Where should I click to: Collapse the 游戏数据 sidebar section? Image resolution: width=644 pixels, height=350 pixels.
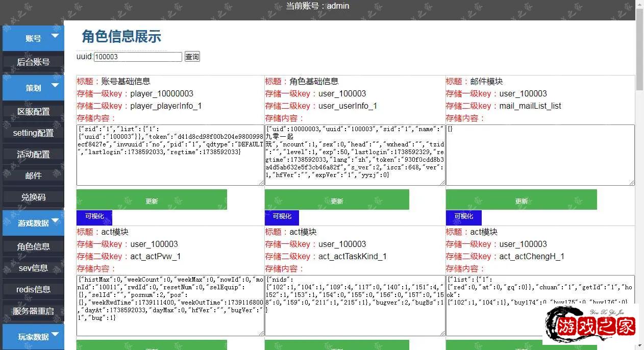(33, 223)
